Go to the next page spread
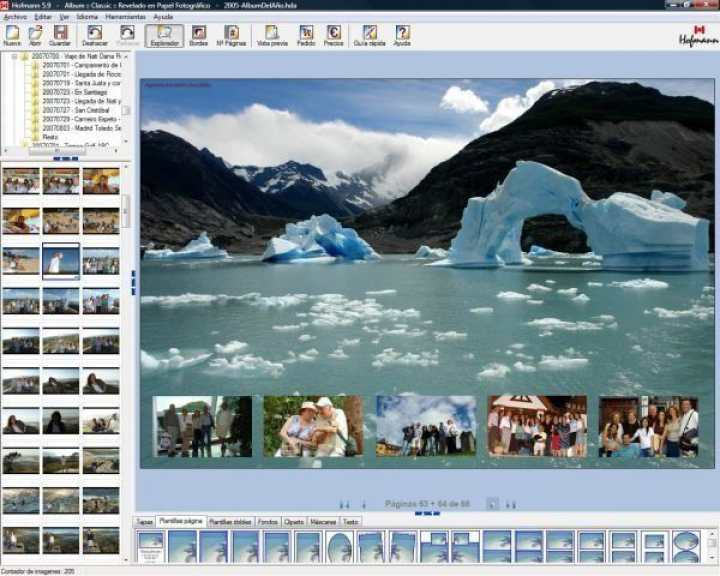The height and width of the screenshot is (576, 720). click(x=492, y=504)
